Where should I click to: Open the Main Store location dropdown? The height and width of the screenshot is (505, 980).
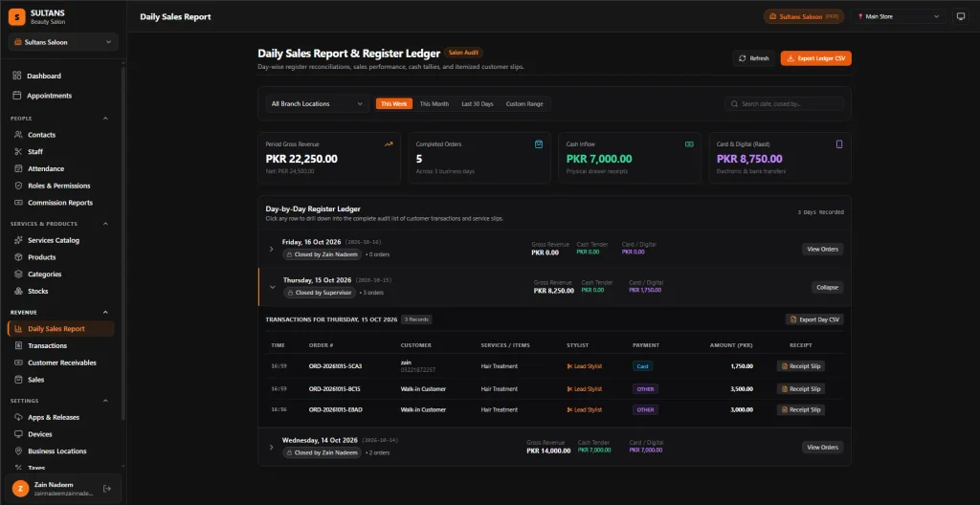(898, 17)
